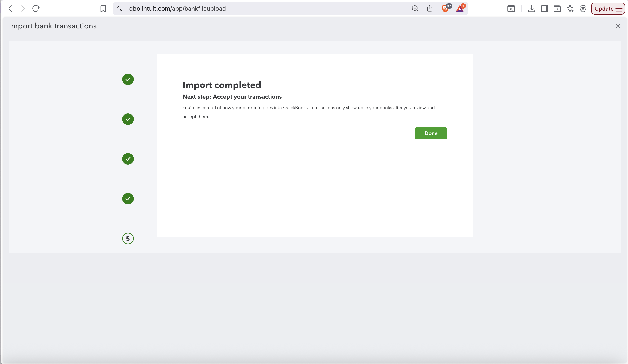
Task: Select the third completed step checkmark
Action: click(x=128, y=159)
